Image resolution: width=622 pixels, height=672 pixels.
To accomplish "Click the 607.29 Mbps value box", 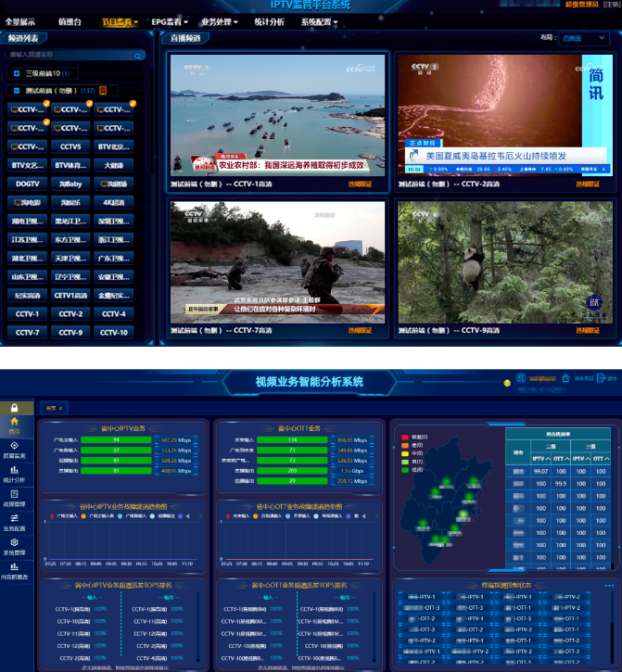I will [176, 440].
